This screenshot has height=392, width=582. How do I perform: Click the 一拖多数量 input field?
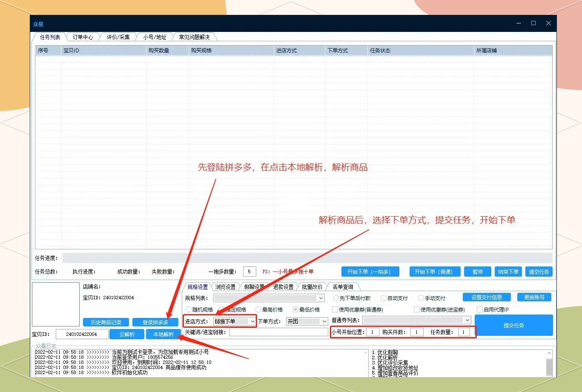tap(249, 272)
